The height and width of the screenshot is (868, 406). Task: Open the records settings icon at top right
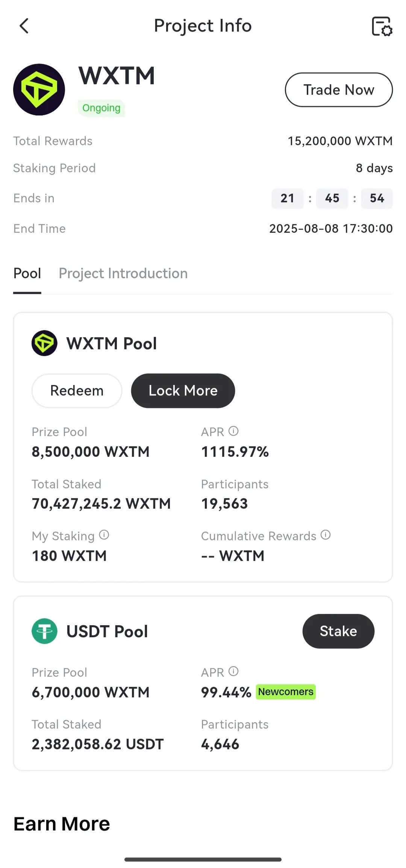point(382,26)
